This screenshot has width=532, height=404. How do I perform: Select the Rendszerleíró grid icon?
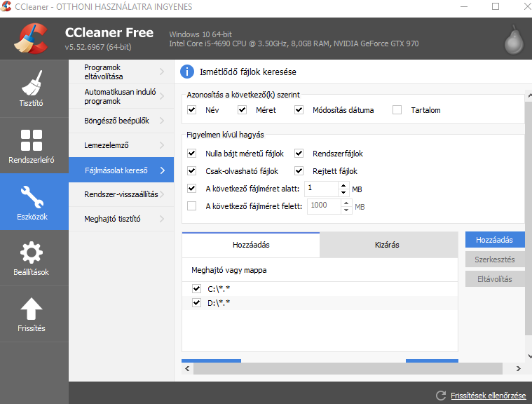point(32,140)
